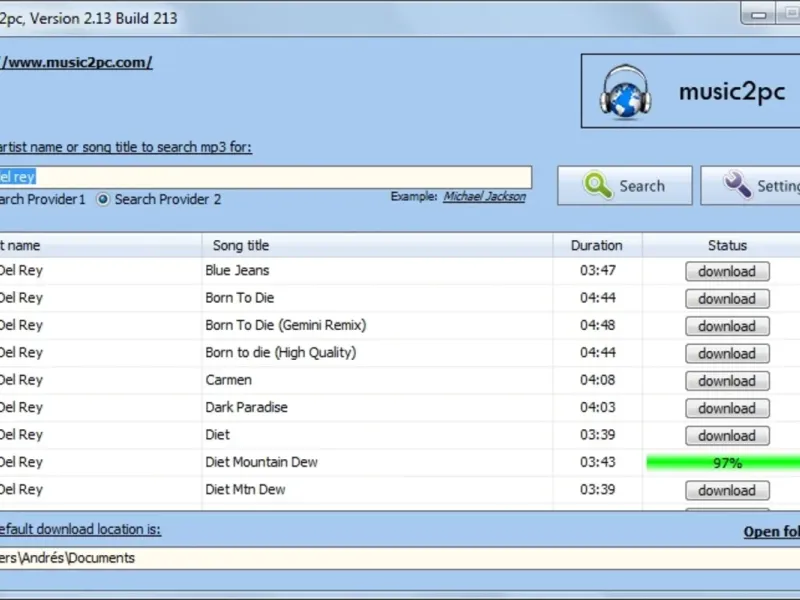
Task: Download Born To Die (Gemini Remix)
Action: [727, 326]
